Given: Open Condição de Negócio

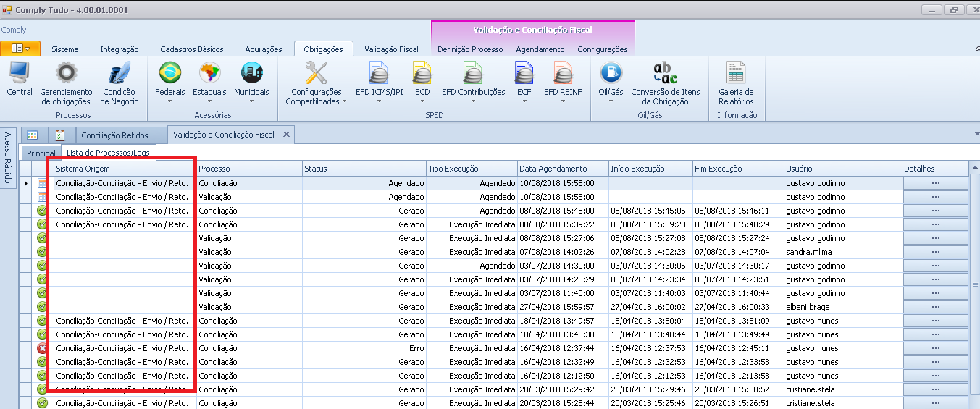Looking at the screenshot, I should point(119,74).
